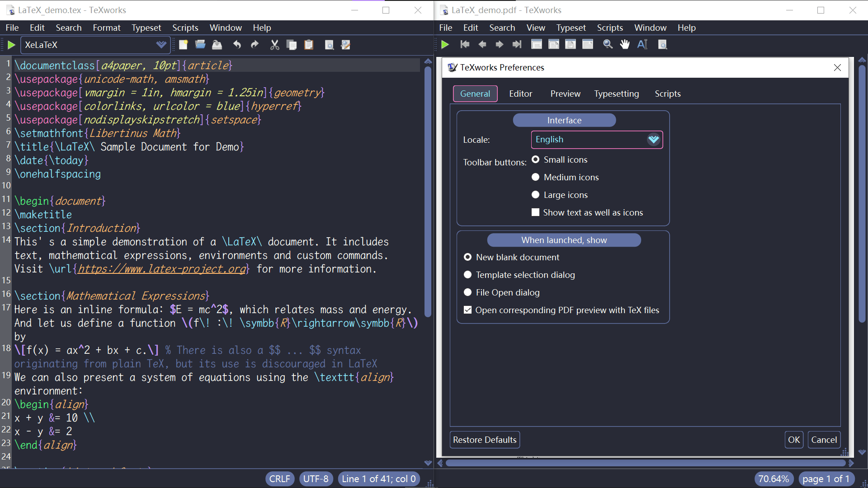Select the Medium icons radio button
Image resolution: width=868 pixels, height=488 pixels.
coord(536,177)
